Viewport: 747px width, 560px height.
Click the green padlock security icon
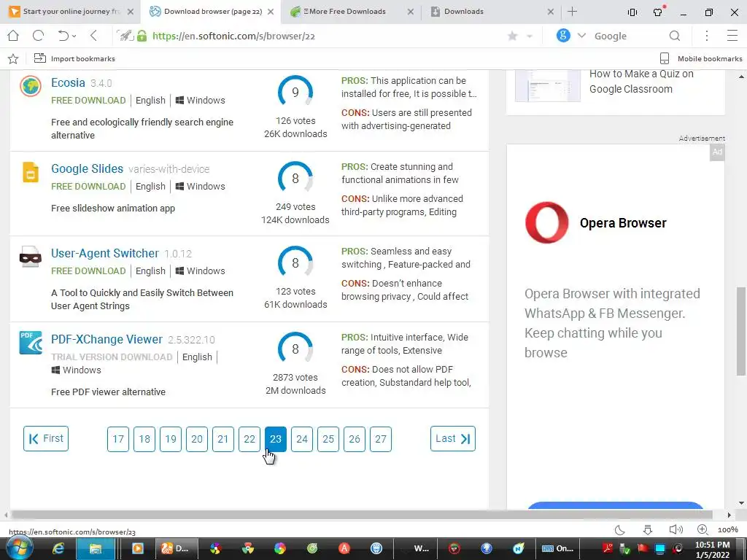click(x=142, y=36)
